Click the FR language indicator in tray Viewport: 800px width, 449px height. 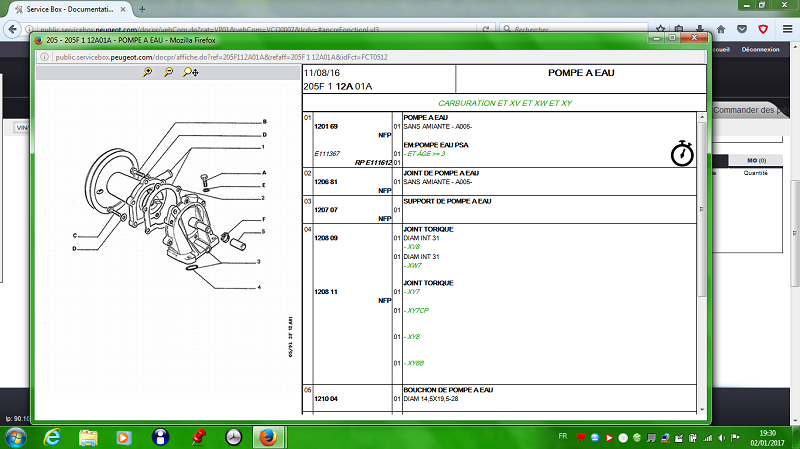[x=563, y=436]
